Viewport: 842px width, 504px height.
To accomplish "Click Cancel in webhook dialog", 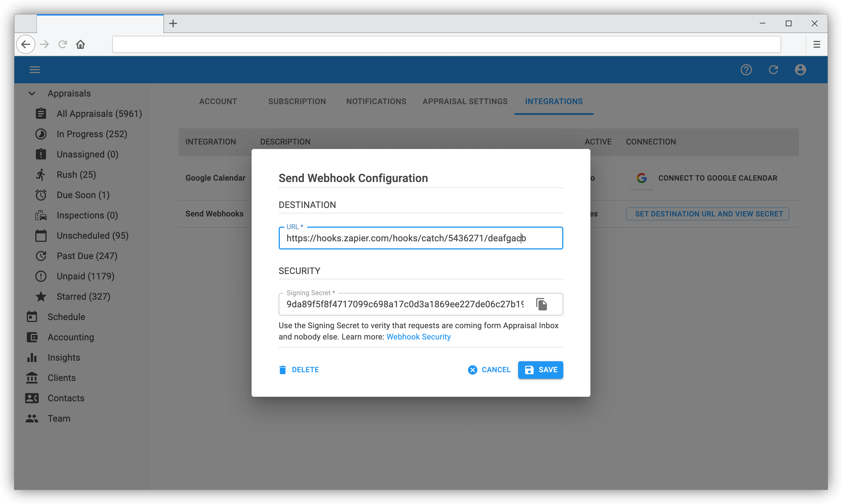I will (x=489, y=369).
